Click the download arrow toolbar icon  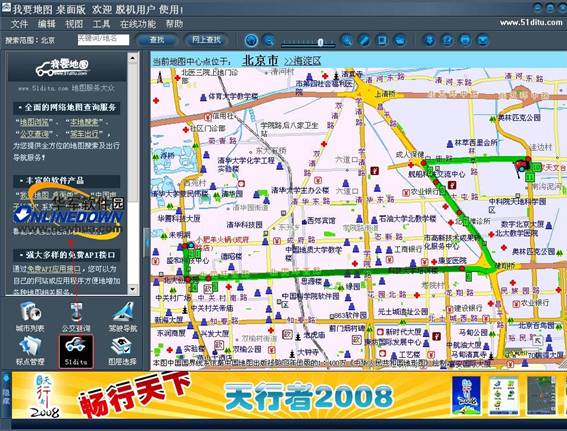coord(430,40)
